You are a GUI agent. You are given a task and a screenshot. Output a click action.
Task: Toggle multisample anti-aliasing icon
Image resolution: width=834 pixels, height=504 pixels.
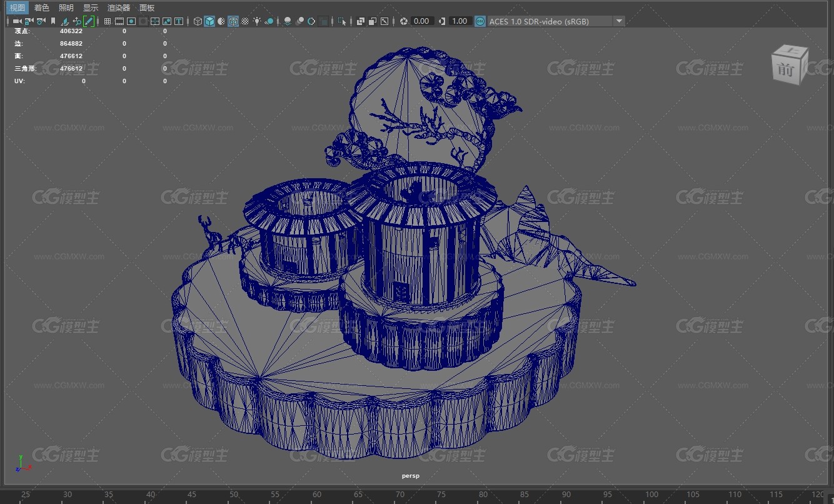pos(311,21)
